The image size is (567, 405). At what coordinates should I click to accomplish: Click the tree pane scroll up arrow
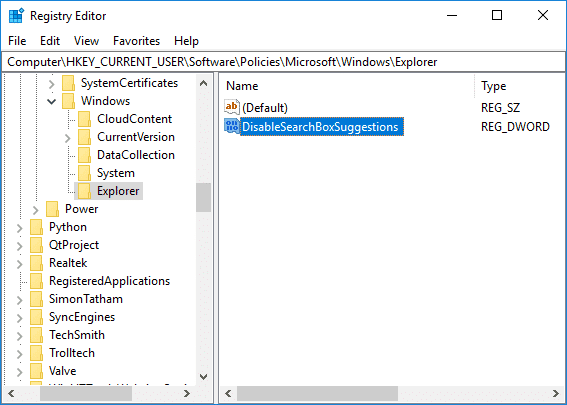click(204, 84)
